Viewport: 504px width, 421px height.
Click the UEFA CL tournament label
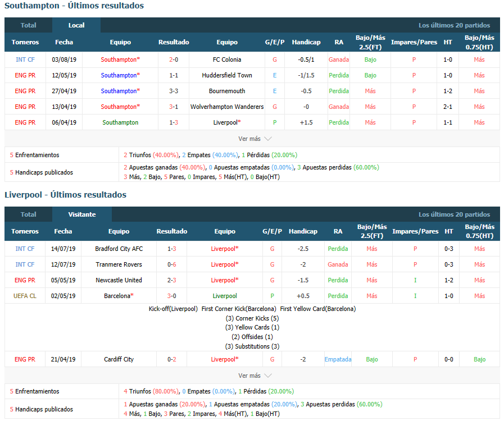pyautogui.click(x=25, y=296)
